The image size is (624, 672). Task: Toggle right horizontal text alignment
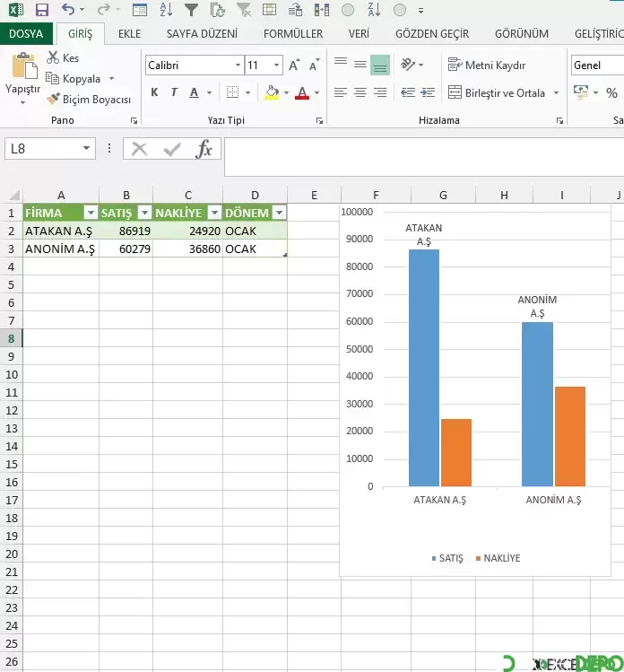(380, 92)
